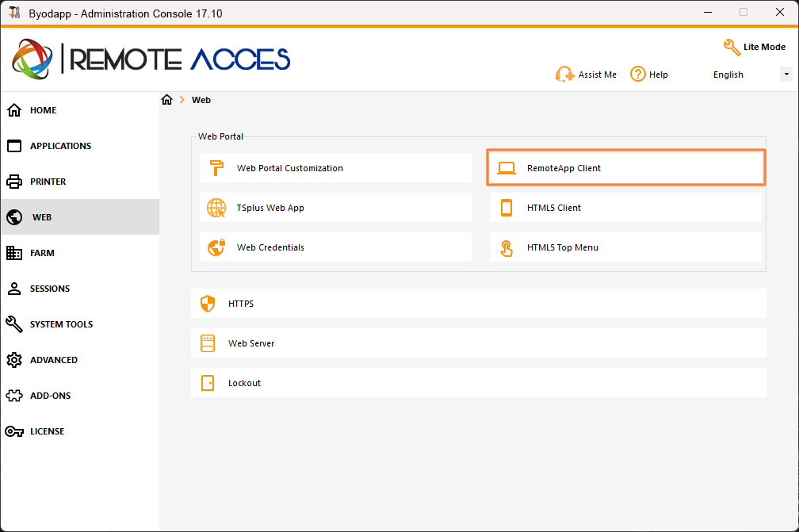Open the LICENSE section label
The image size is (799, 532).
(x=47, y=431)
